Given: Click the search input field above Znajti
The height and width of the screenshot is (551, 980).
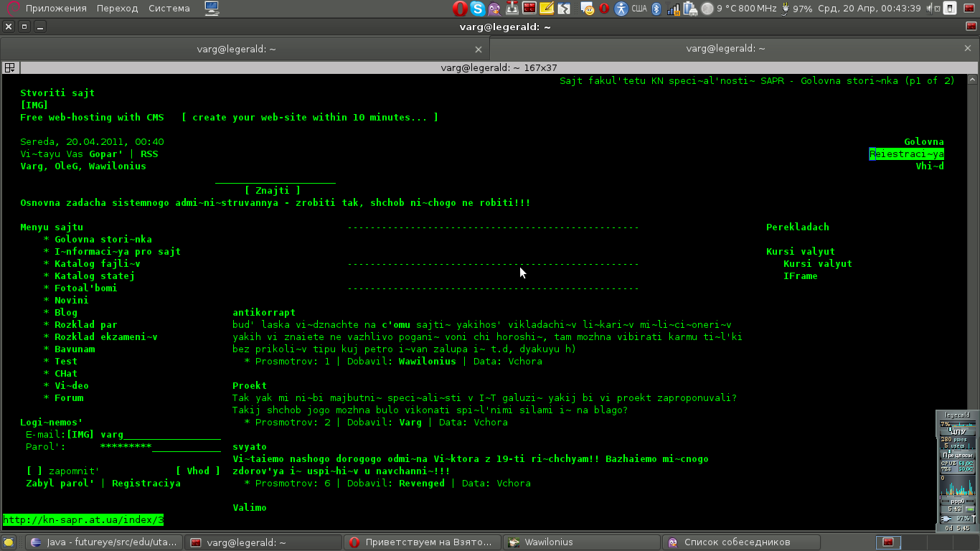Looking at the screenshot, I should [x=275, y=179].
